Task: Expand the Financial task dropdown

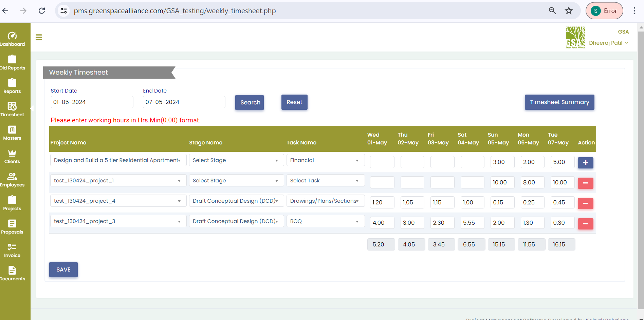Action: [325, 160]
